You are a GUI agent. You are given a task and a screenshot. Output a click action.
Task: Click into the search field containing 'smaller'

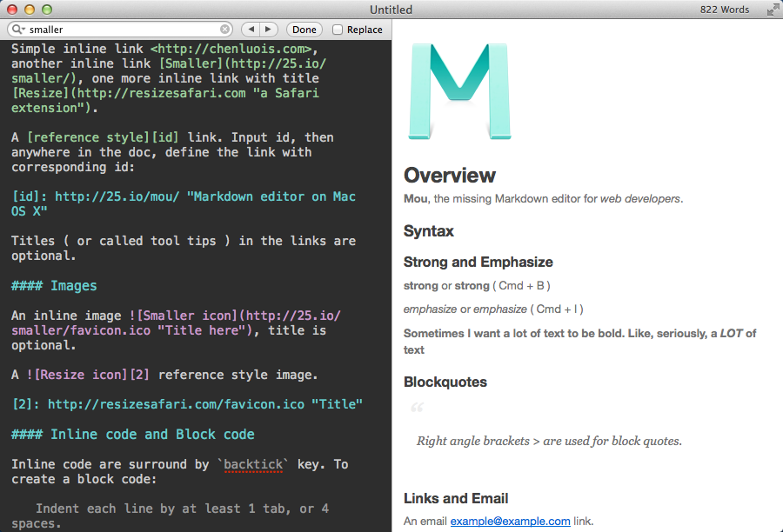pos(121,30)
